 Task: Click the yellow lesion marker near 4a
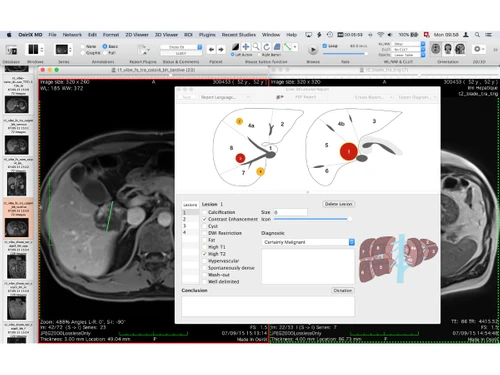click(239, 121)
